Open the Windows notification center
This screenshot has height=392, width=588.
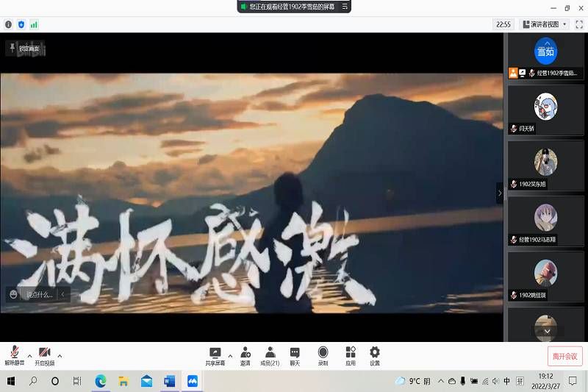pos(573,382)
